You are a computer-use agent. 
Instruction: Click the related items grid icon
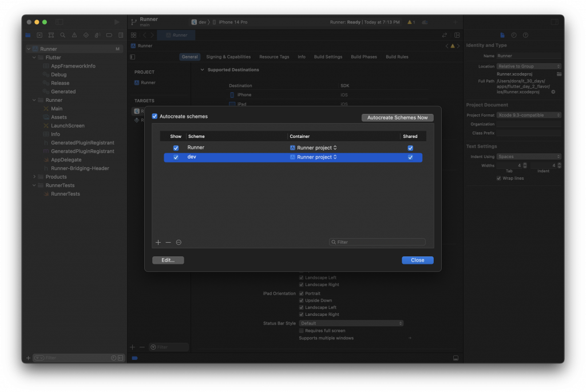click(x=133, y=35)
